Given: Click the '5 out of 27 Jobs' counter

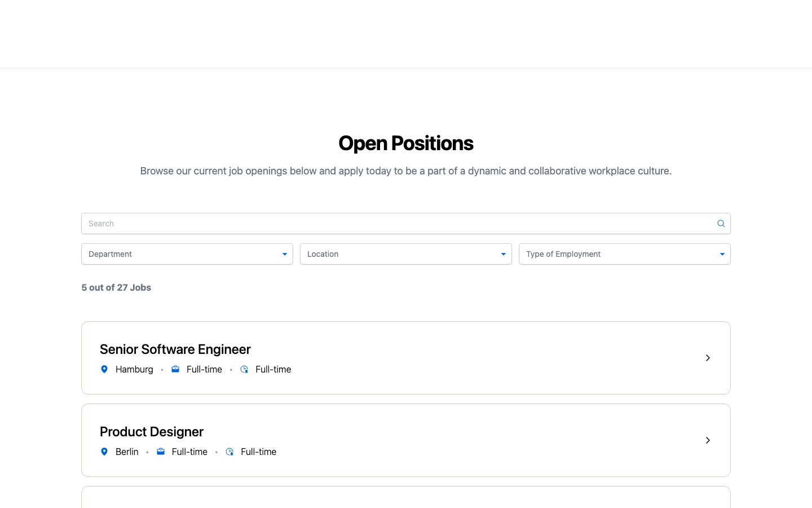Looking at the screenshot, I should 116,287.
